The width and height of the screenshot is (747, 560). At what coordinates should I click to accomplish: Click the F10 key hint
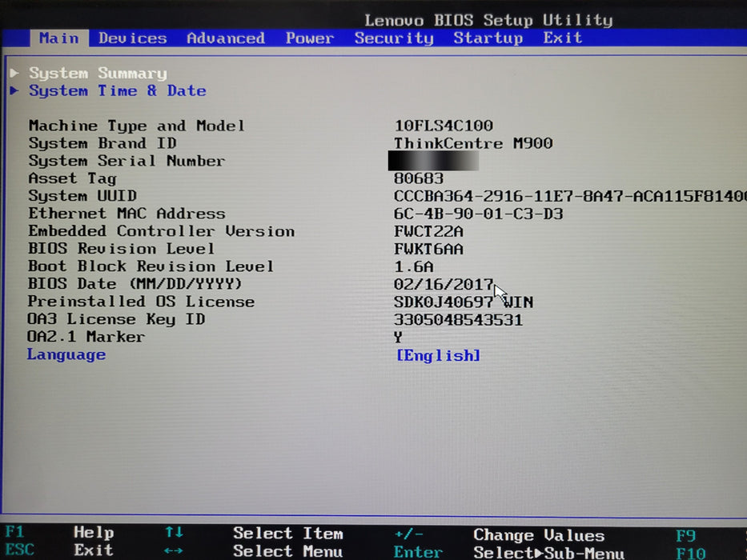[x=691, y=554]
